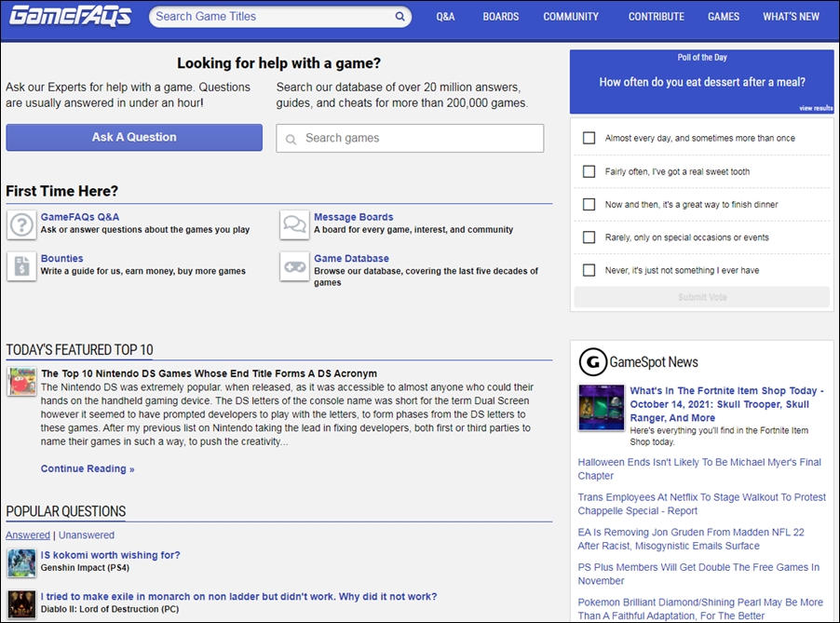The image size is (840, 623).
Task: Click the Top 10 Nintendo DS article thumbnail
Action: click(x=22, y=382)
